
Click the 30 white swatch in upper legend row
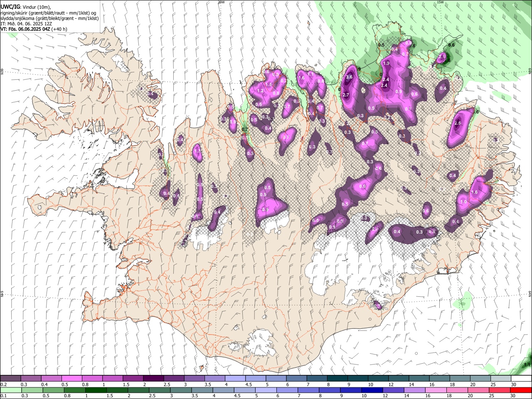pos(521,378)
